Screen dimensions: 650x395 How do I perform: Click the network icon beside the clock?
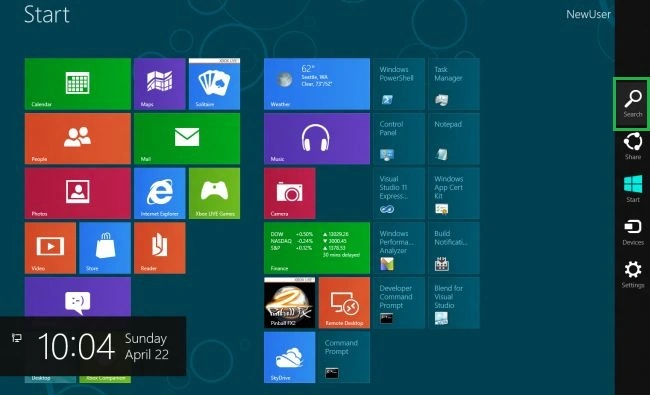(17, 338)
